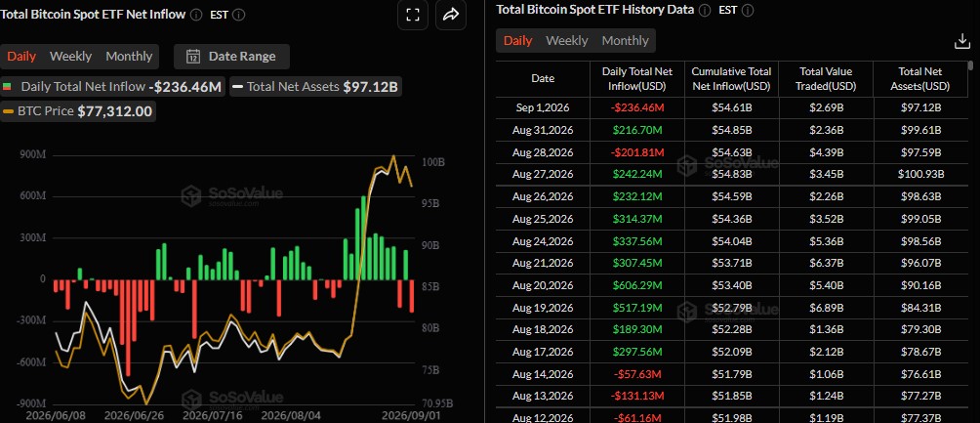
Task: Switch chart to Weekly view
Action: (70, 57)
